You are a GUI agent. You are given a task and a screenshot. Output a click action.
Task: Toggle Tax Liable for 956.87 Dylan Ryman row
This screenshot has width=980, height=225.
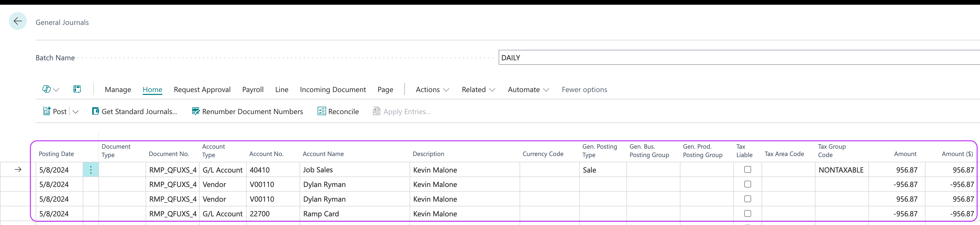coord(747,199)
